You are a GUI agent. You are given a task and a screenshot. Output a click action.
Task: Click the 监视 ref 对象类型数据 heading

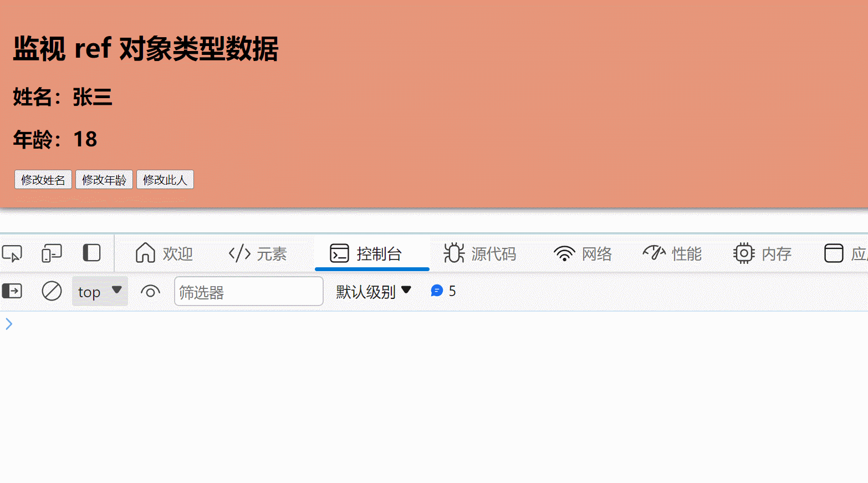tap(146, 48)
